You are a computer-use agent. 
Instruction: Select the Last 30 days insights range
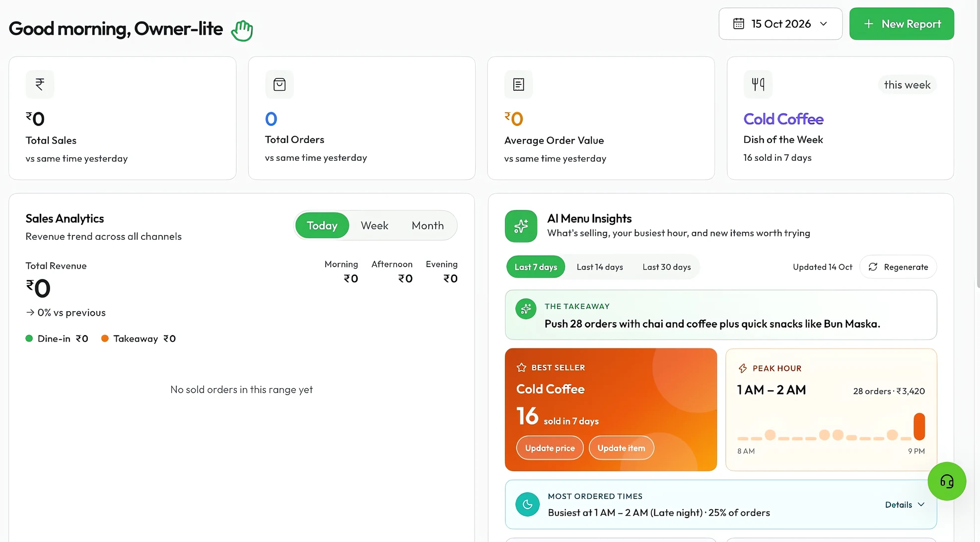[667, 267]
